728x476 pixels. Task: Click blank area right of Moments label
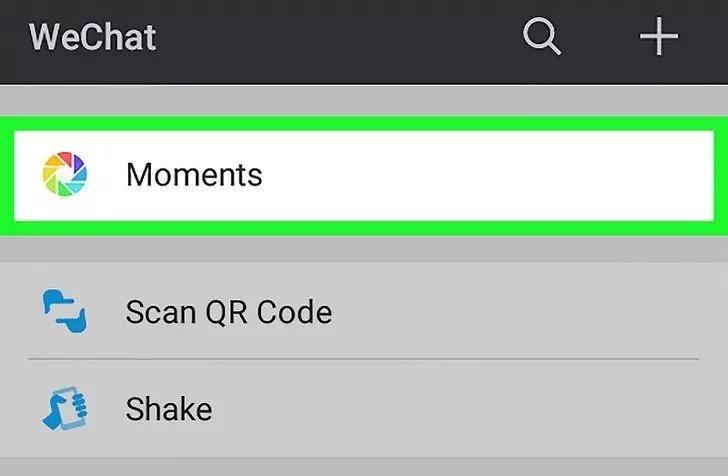(480, 175)
